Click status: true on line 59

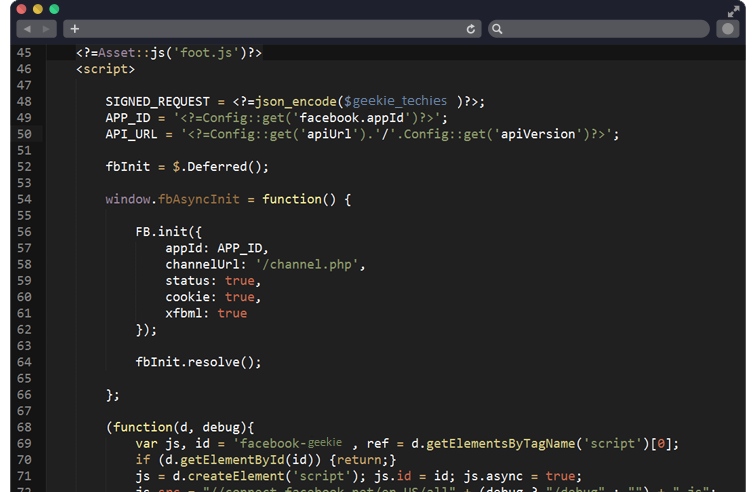pos(213,281)
